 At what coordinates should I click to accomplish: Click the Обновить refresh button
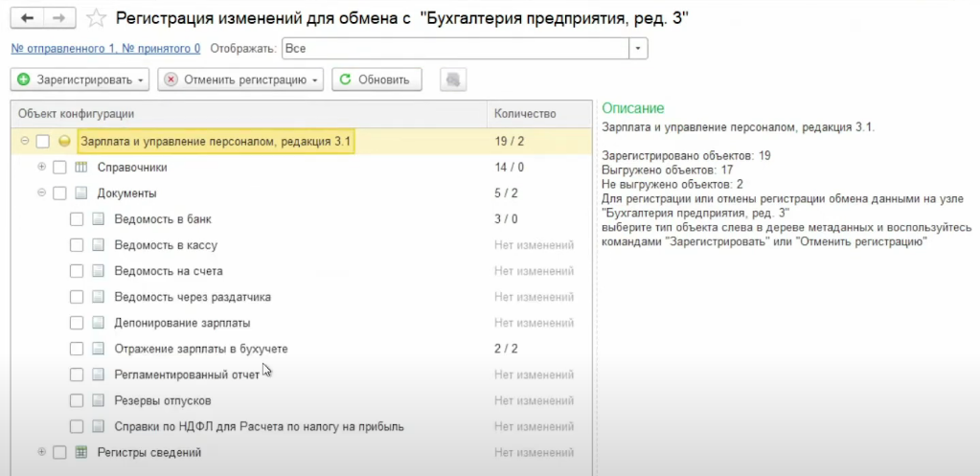click(376, 79)
